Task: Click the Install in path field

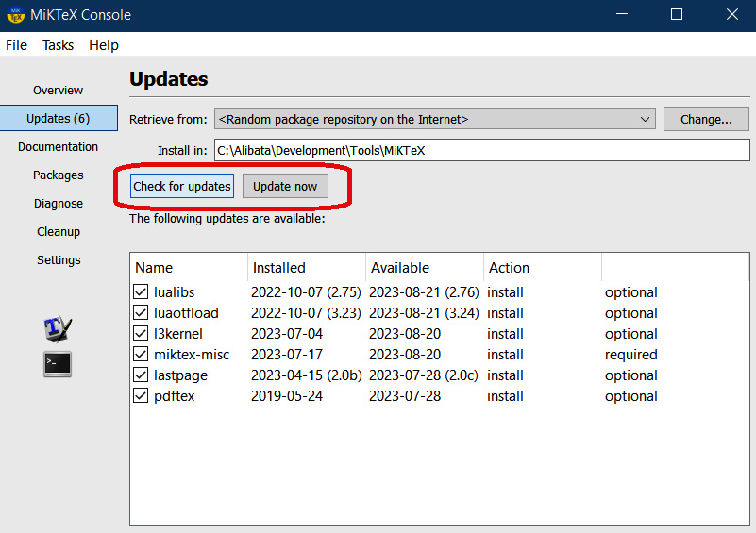Action: point(481,150)
